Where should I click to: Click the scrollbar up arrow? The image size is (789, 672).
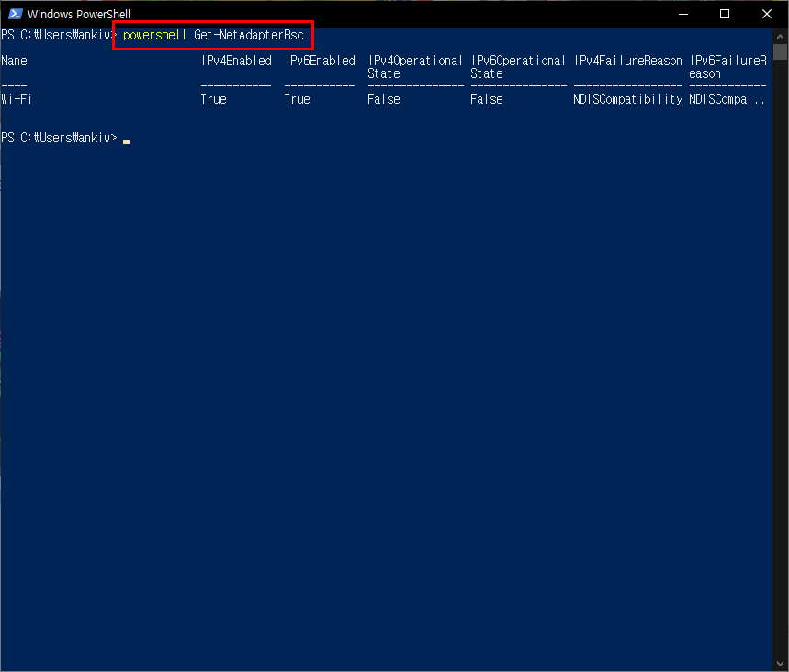(x=780, y=36)
